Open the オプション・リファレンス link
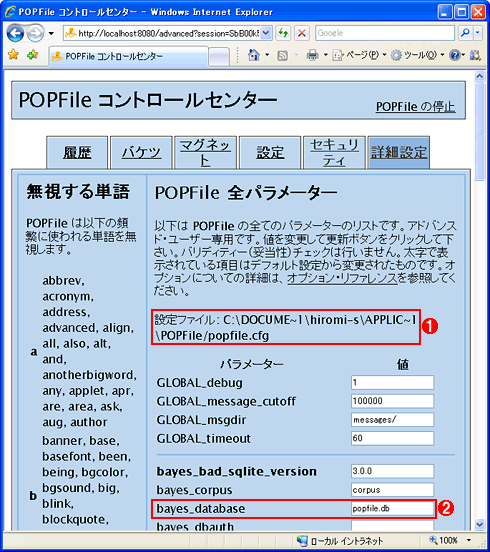Viewport: 490px width, 552px height. point(342,278)
